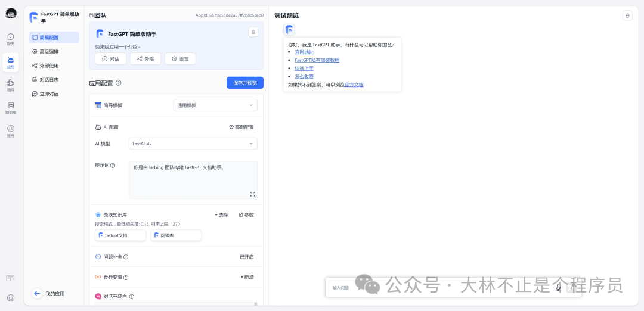Viewport: 644px width, 311px height.
Task: Click the search mode summary text line
Action: coord(138,224)
